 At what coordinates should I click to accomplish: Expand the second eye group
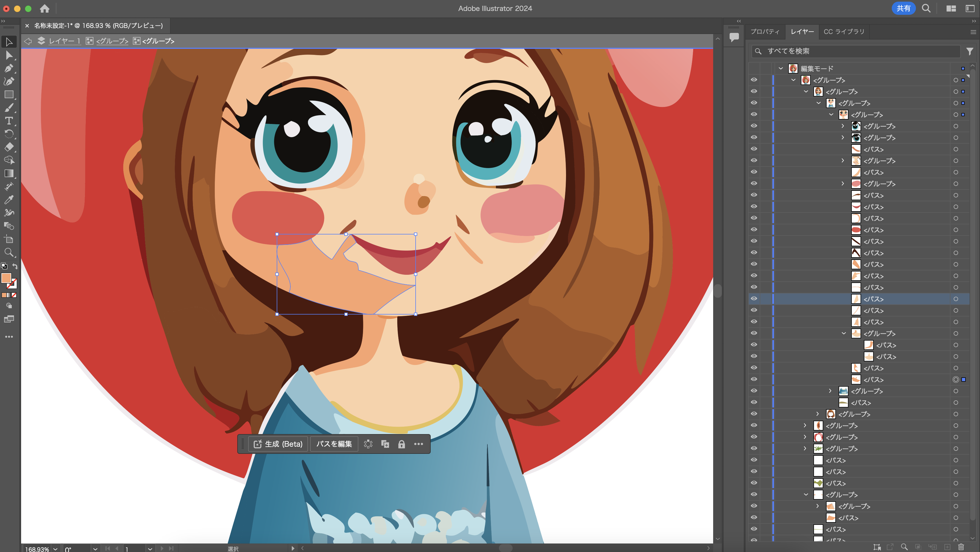[x=843, y=137]
